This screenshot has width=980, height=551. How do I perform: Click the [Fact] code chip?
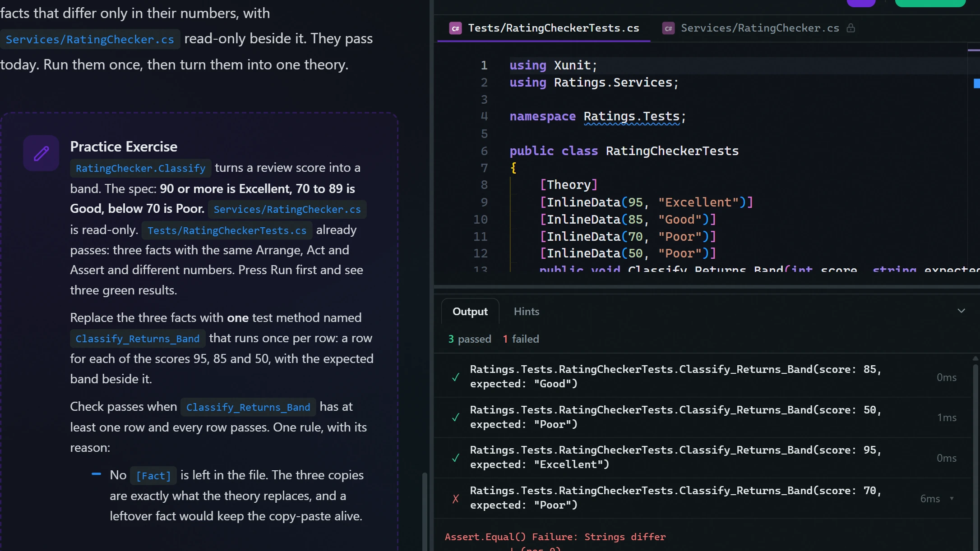[153, 476]
